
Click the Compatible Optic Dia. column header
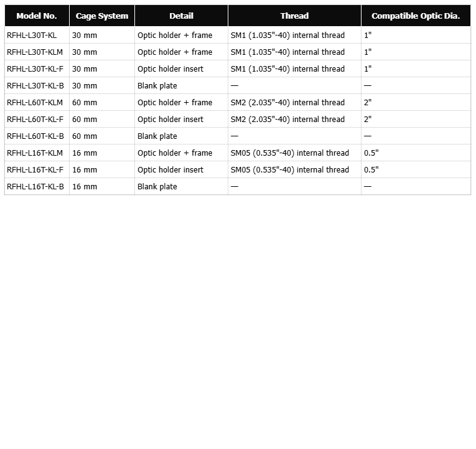click(x=416, y=16)
